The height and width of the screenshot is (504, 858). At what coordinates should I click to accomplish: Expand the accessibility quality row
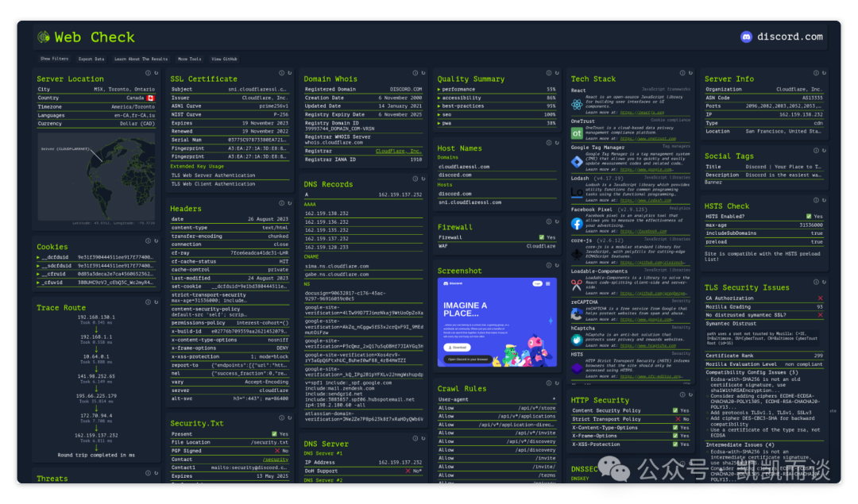coord(497,98)
